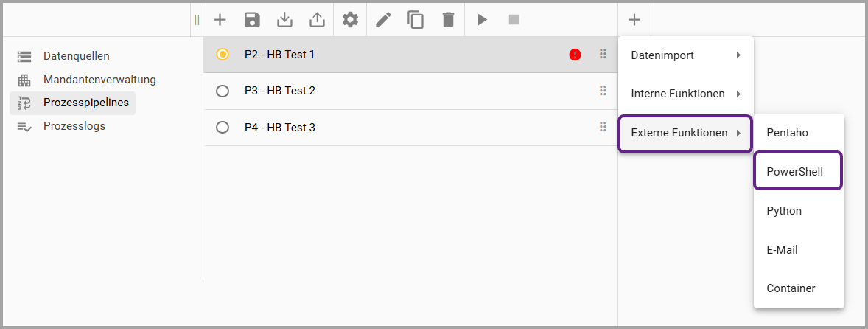This screenshot has width=868, height=329.
Task: Click the save pipeline disk icon
Action: pyautogui.click(x=252, y=20)
